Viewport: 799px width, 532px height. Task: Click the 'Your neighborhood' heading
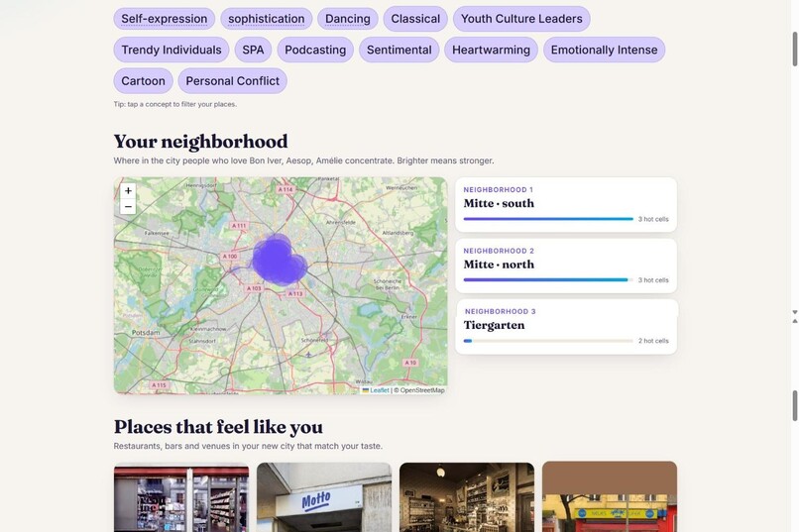201,142
